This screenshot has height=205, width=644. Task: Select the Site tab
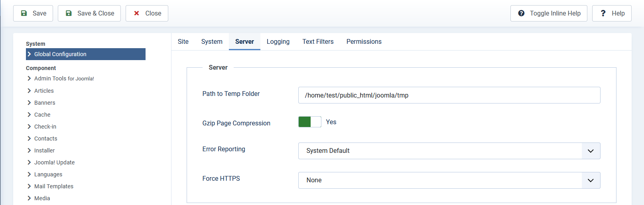(183, 41)
